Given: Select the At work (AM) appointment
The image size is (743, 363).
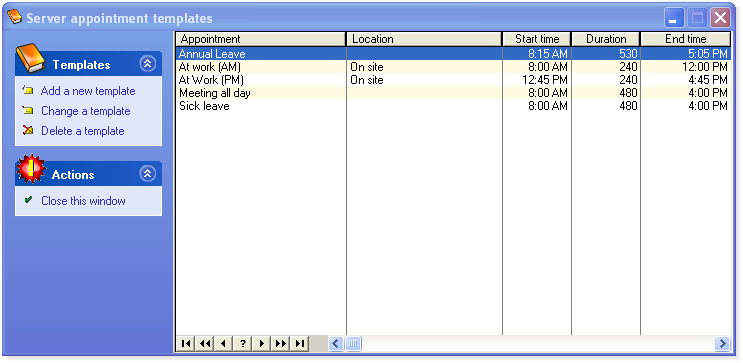Looking at the screenshot, I should coord(210,67).
